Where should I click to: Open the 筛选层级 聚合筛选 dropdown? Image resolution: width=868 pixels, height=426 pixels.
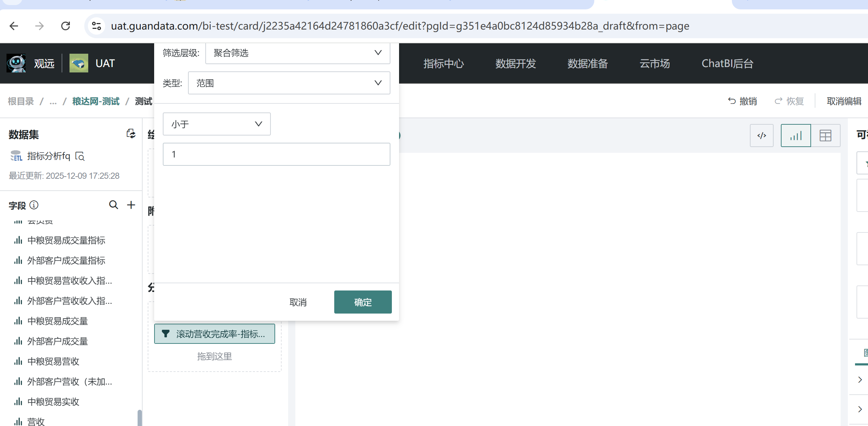(297, 53)
